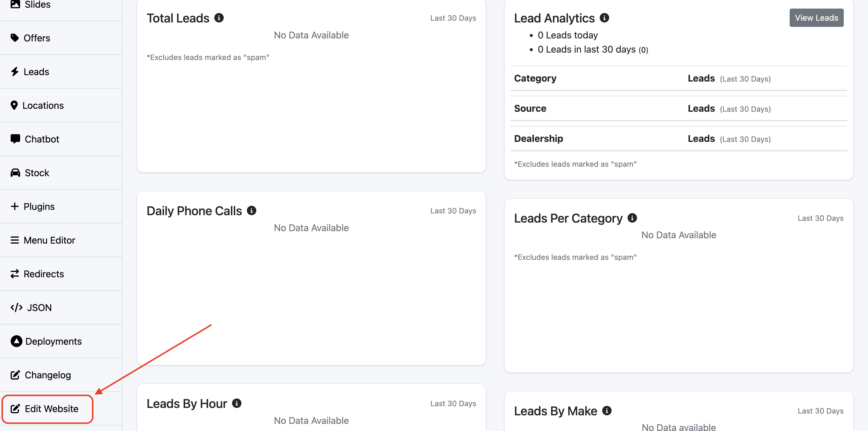868x431 pixels.
Task: Click the Offers tag icon in the sidebar
Action: pyautogui.click(x=14, y=38)
